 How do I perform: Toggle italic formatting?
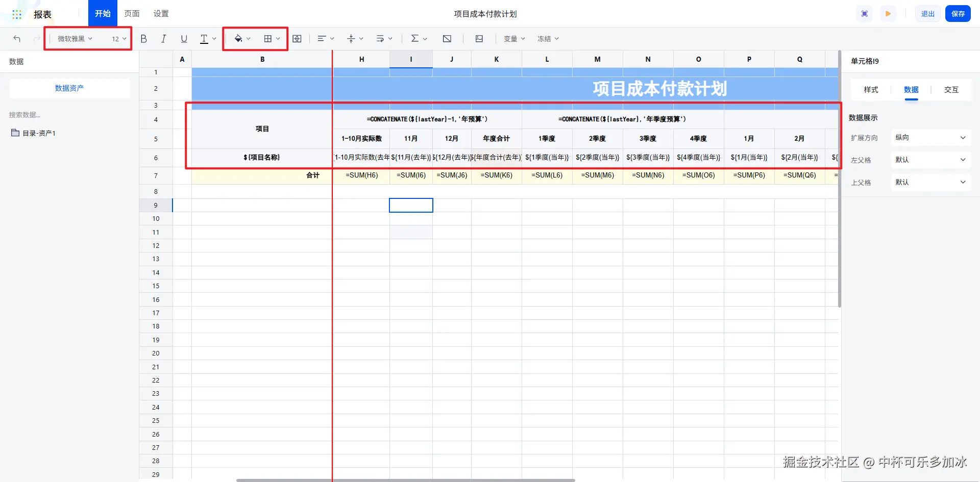pos(163,39)
